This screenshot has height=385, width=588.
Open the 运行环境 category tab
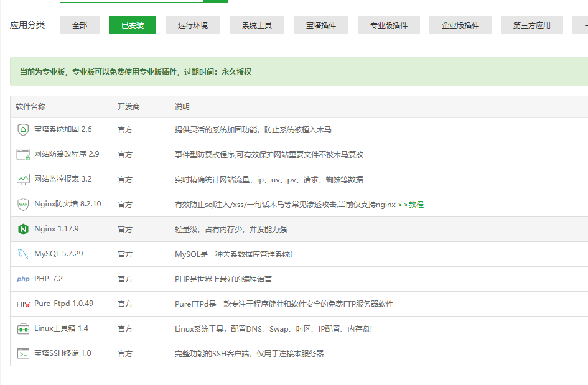pos(193,25)
